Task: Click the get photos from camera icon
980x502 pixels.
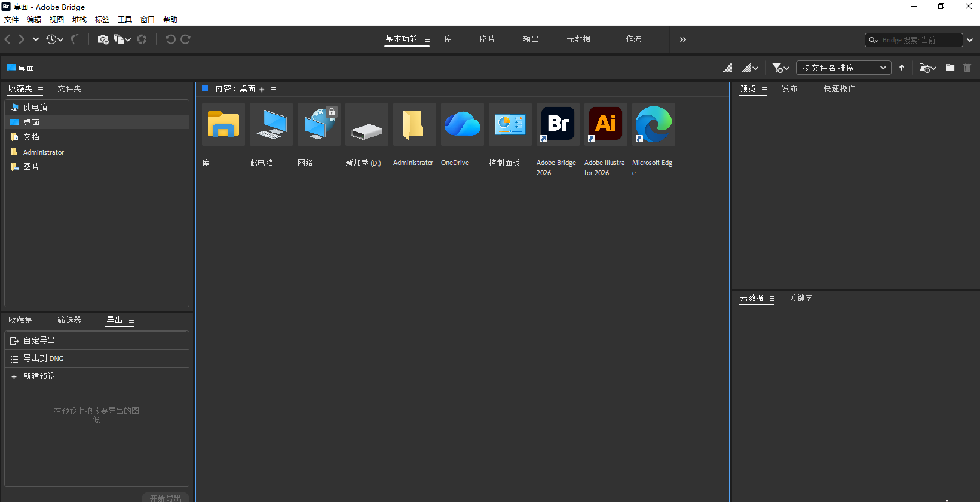Action: tap(103, 39)
